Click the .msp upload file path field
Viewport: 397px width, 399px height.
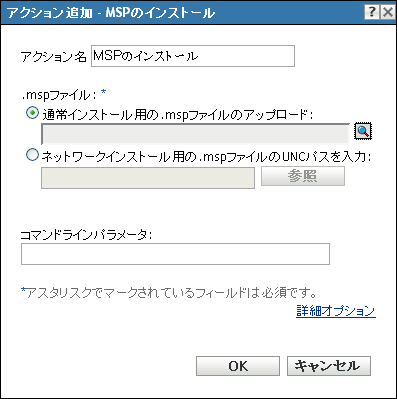(195, 134)
